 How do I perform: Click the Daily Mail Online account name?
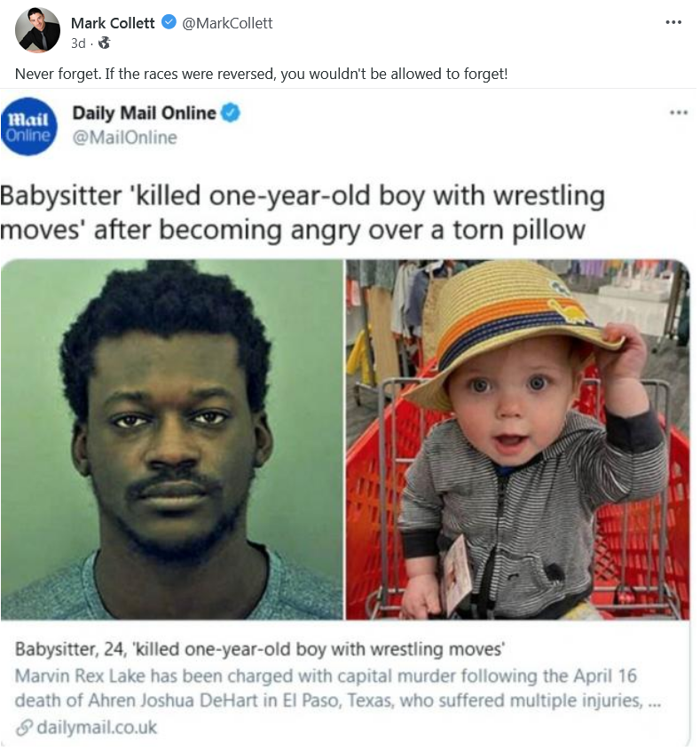[144, 113]
